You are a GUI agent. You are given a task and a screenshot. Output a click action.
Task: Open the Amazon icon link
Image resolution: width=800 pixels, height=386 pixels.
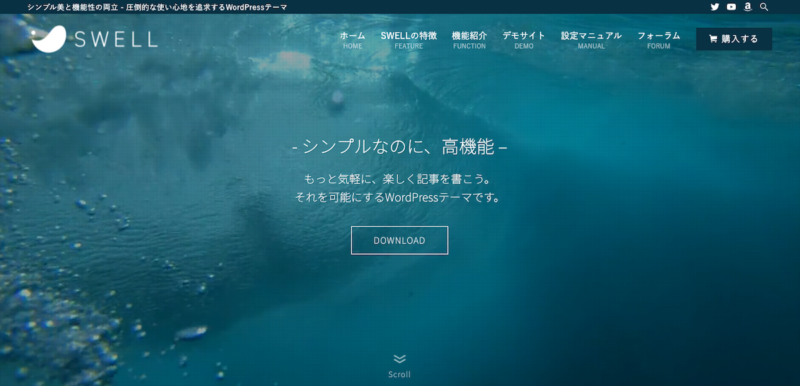747,7
